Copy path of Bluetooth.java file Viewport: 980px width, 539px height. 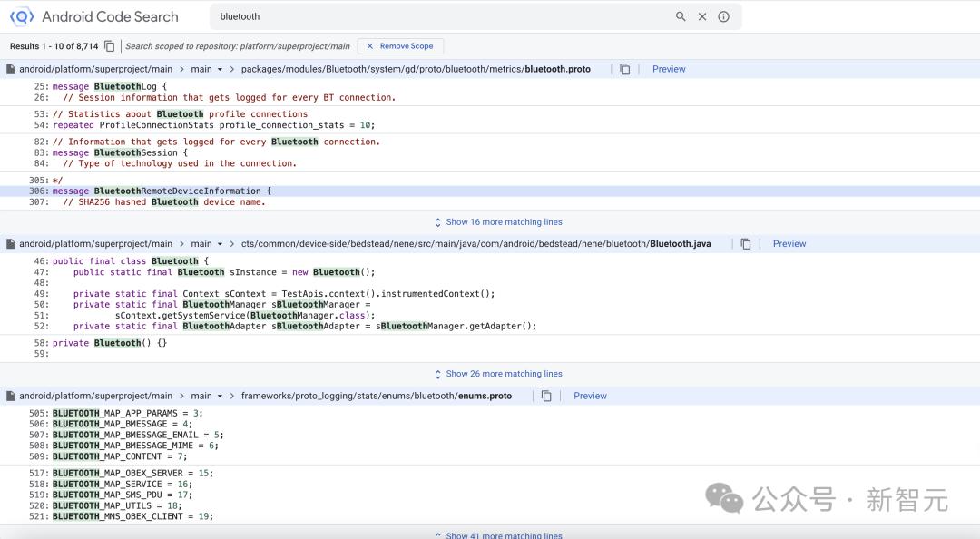(x=746, y=244)
